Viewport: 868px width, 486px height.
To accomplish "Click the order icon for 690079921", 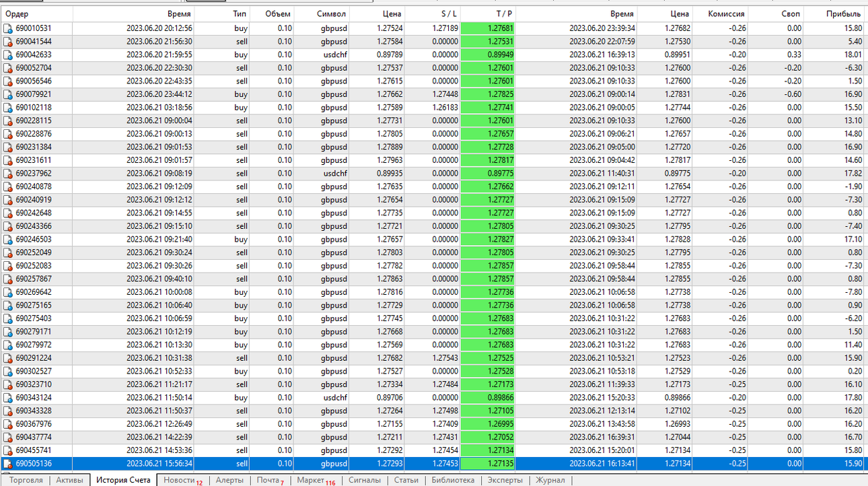I will tap(8, 94).
